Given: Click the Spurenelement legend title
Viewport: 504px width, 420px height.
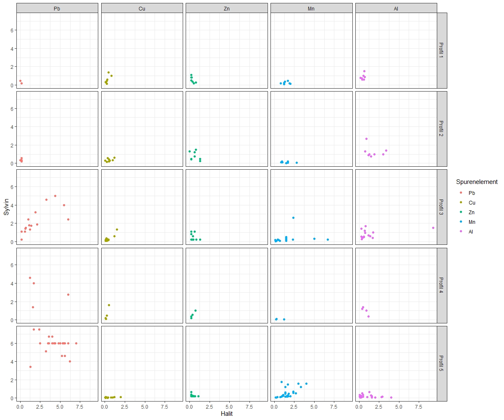Looking at the screenshot, I should (477, 182).
